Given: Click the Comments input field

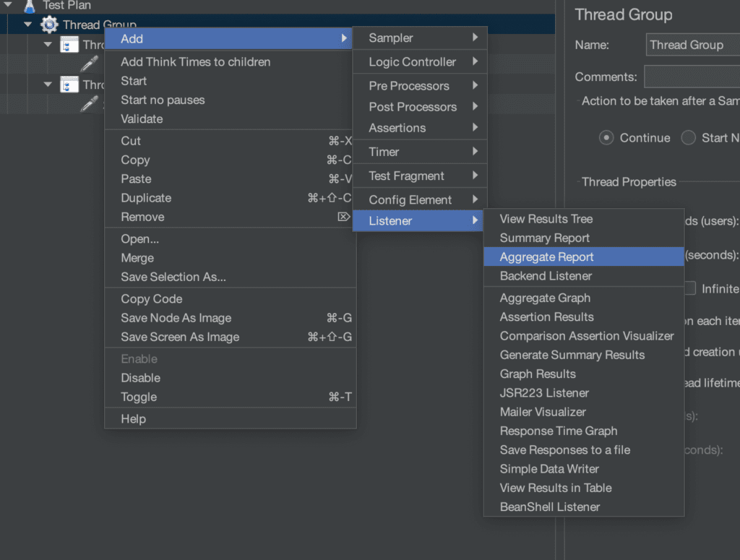Looking at the screenshot, I should pyautogui.click(x=694, y=76).
